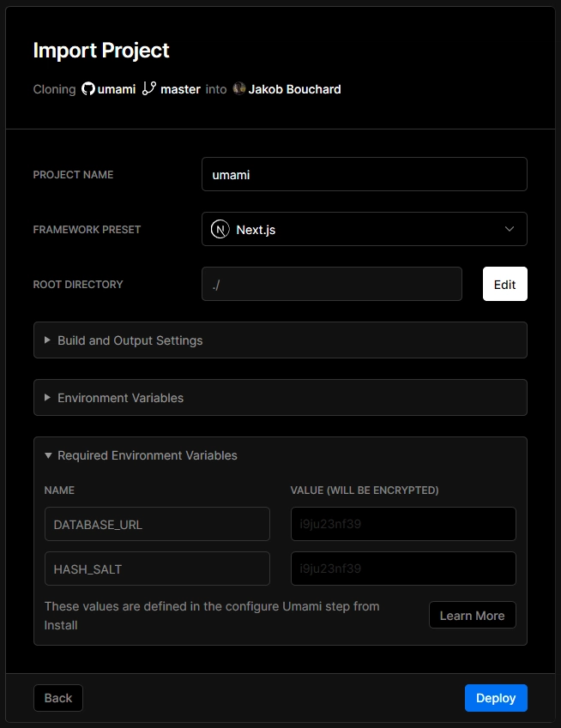Select the HASH_SALT value field
Image resolution: width=561 pixels, height=728 pixels.
point(403,569)
